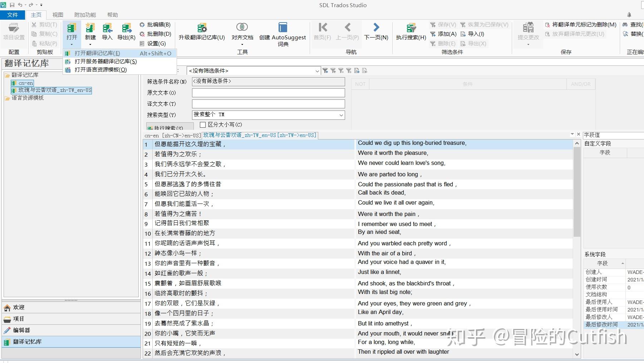The height and width of the screenshot is (363, 644).
Task: Click inside the 原文文本 input field
Action: tap(267, 93)
